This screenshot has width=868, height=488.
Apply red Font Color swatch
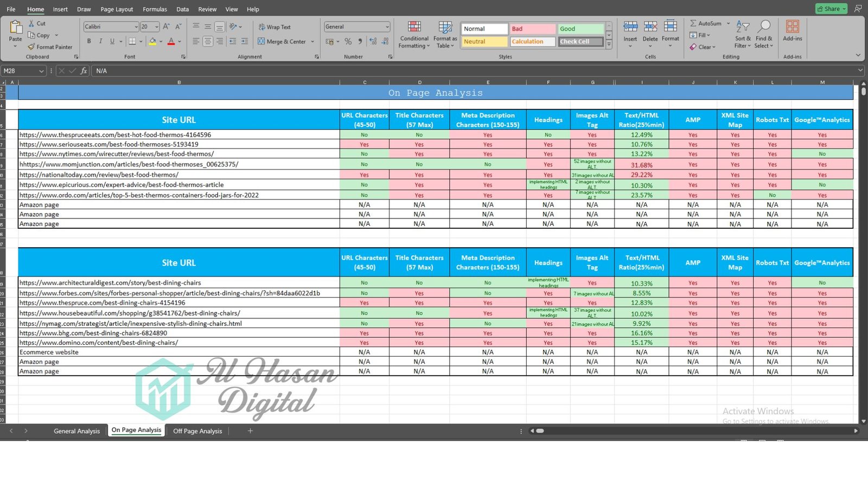point(171,41)
